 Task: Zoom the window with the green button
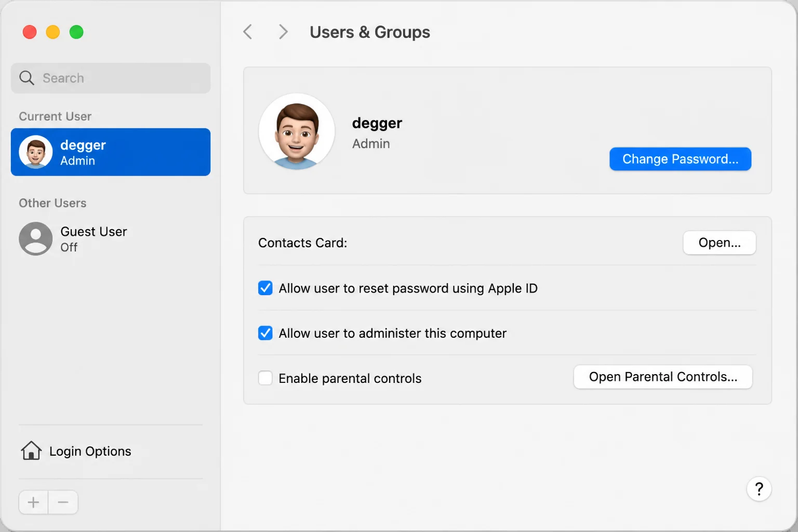[76, 32]
